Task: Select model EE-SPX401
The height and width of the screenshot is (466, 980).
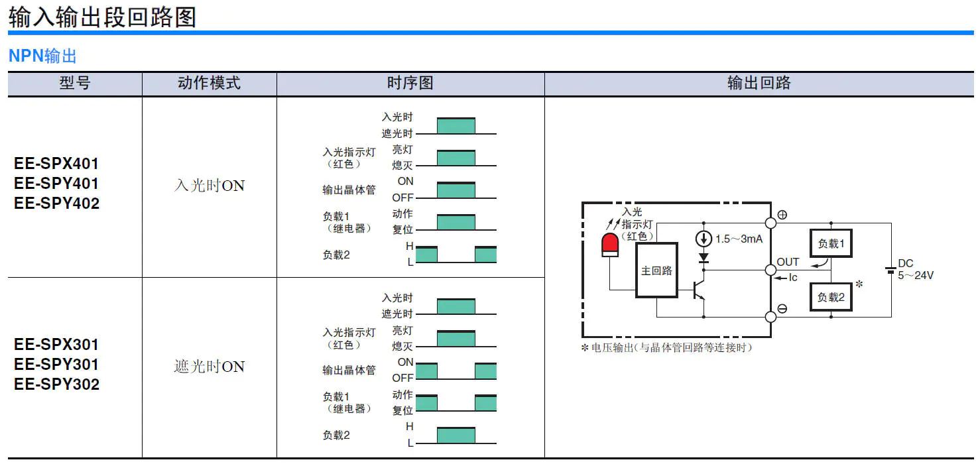Action: click(56, 164)
